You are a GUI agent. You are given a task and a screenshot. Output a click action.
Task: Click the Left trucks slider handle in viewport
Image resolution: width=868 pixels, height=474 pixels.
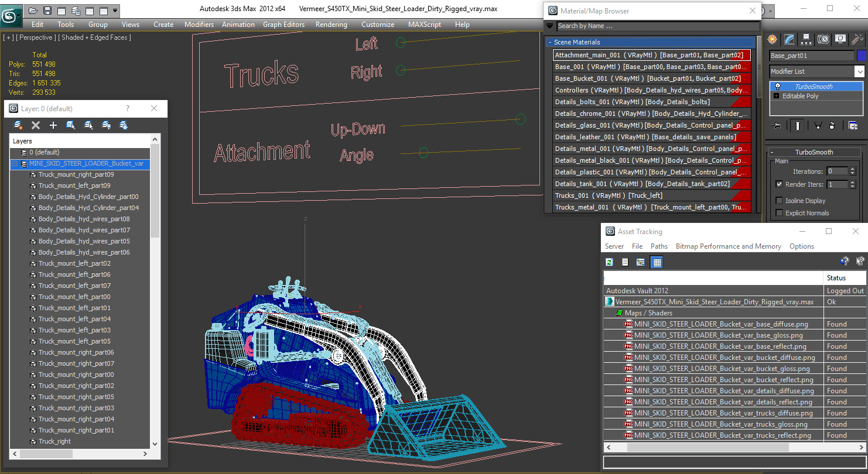click(x=401, y=42)
